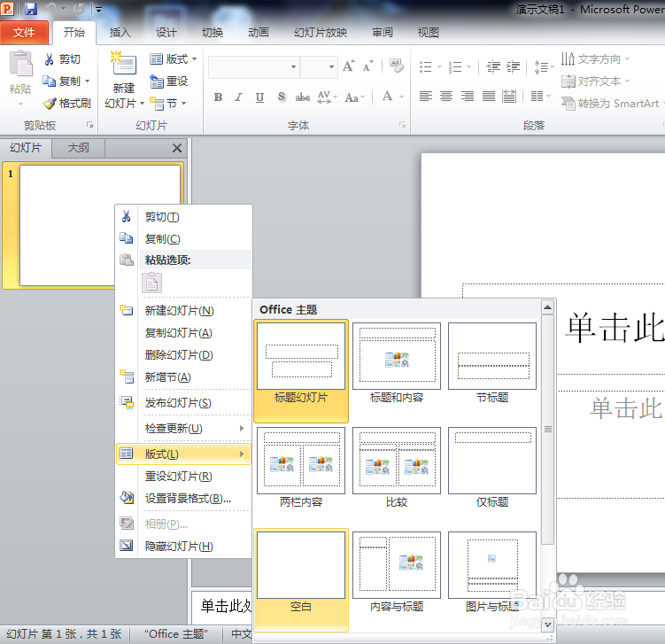Screen dimensions: 665x644
Task: Click paste option icon in context menu
Action: tap(151, 283)
